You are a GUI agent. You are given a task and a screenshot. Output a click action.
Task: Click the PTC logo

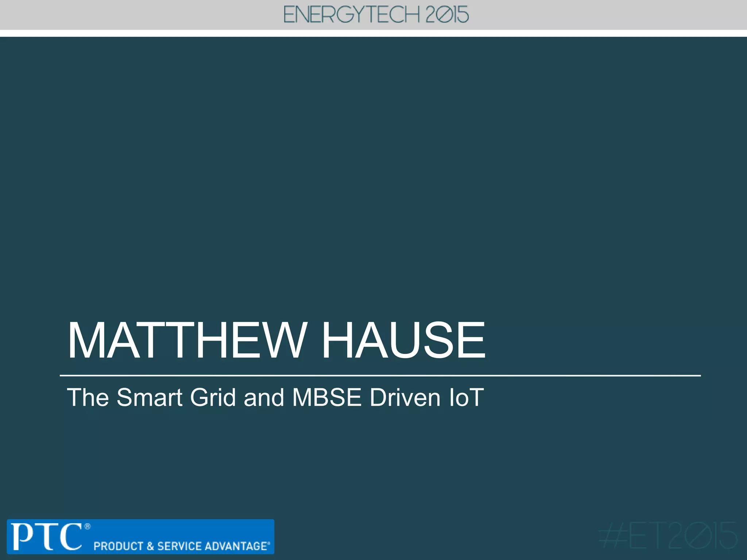pos(51,536)
